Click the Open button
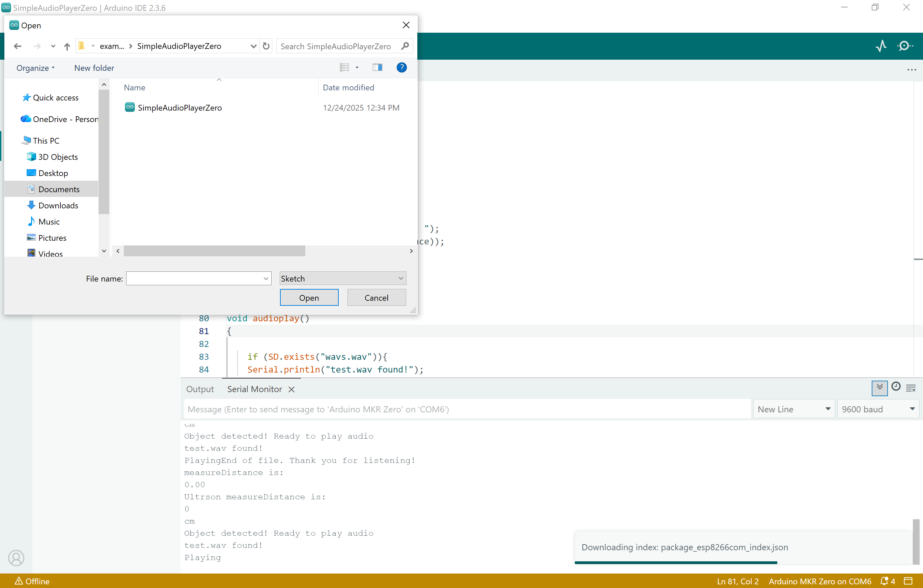Image resolution: width=923 pixels, height=588 pixels. point(309,298)
